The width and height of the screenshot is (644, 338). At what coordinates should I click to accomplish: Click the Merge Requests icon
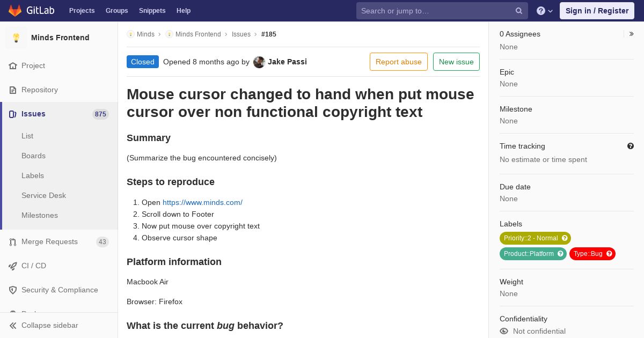click(13, 241)
